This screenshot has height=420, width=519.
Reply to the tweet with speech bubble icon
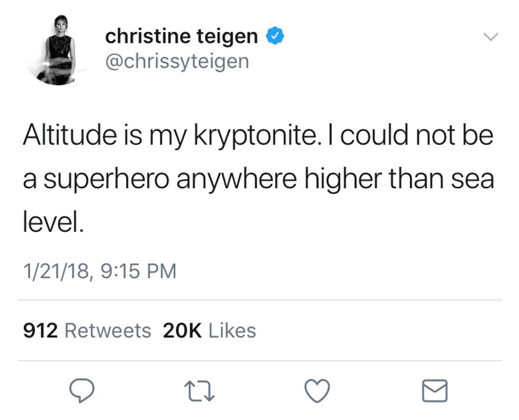tap(82, 391)
